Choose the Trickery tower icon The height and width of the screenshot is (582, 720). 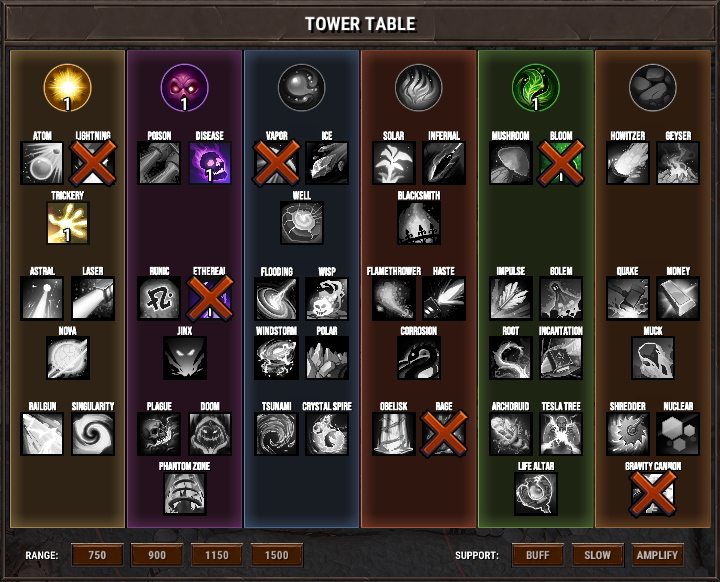tap(68, 223)
